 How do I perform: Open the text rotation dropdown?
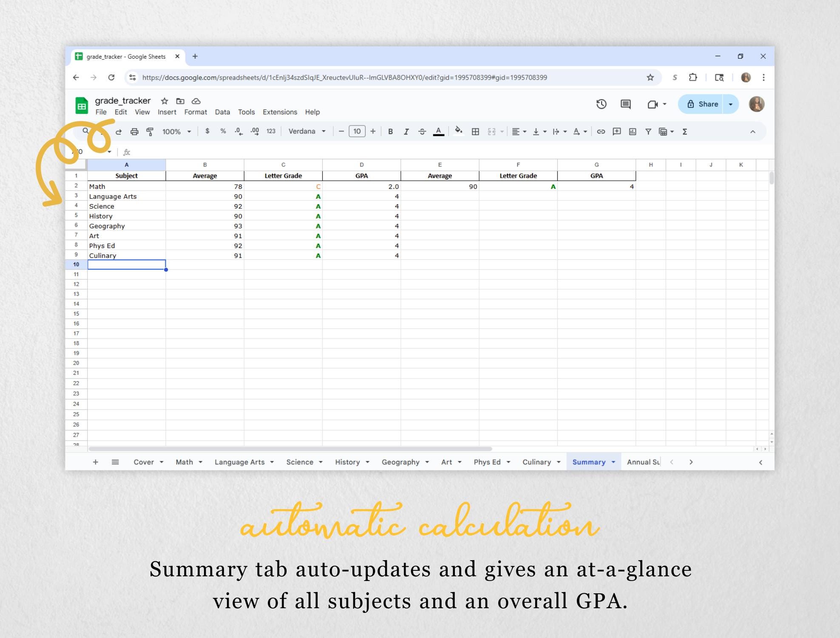point(580,132)
